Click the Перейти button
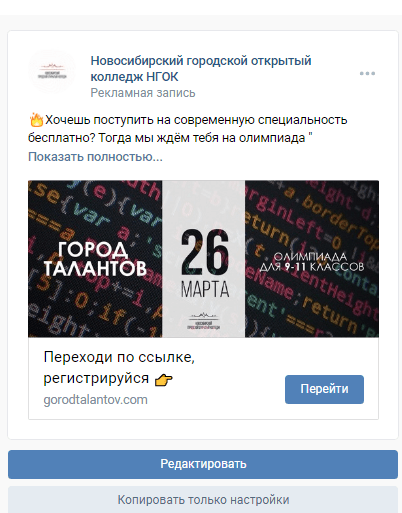 point(324,389)
